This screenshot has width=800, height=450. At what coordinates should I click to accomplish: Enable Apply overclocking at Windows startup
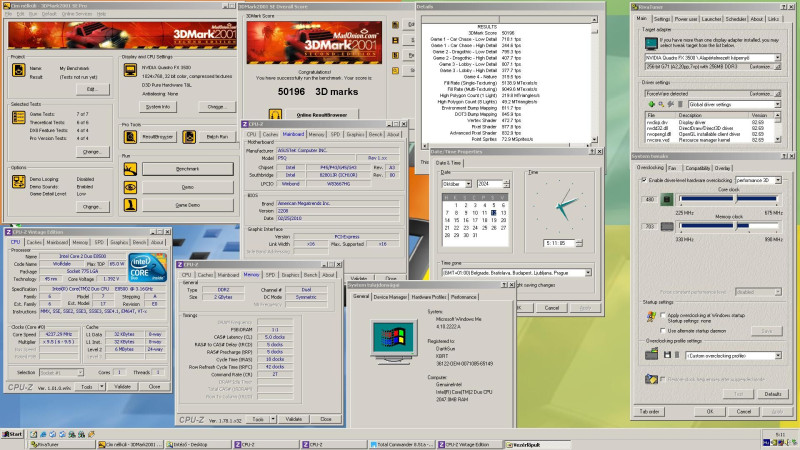[x=663, y=315]
